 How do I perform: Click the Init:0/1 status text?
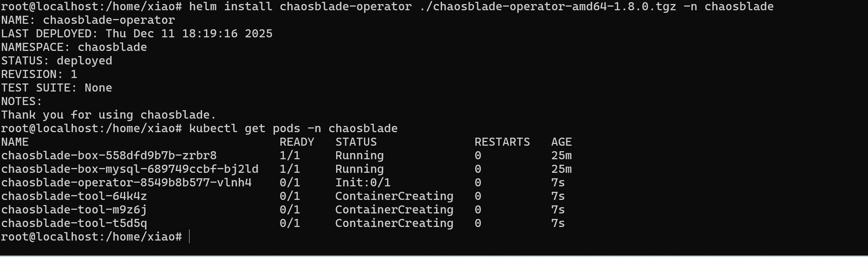(x=363, y=183)
